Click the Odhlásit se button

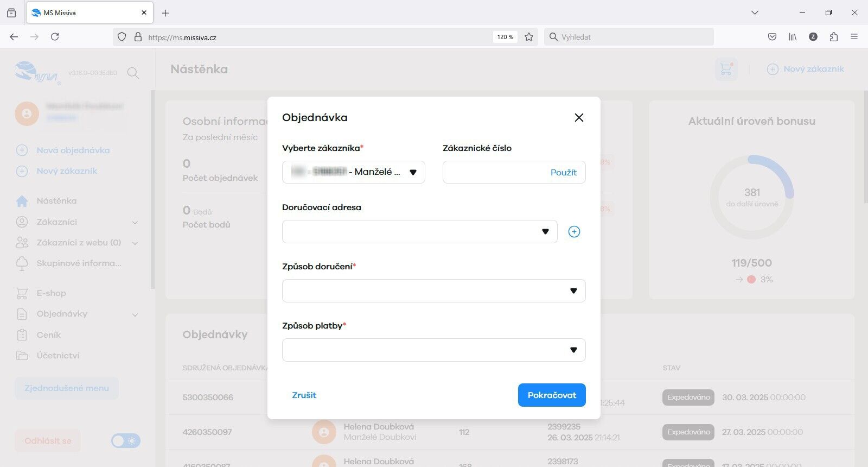48,441
